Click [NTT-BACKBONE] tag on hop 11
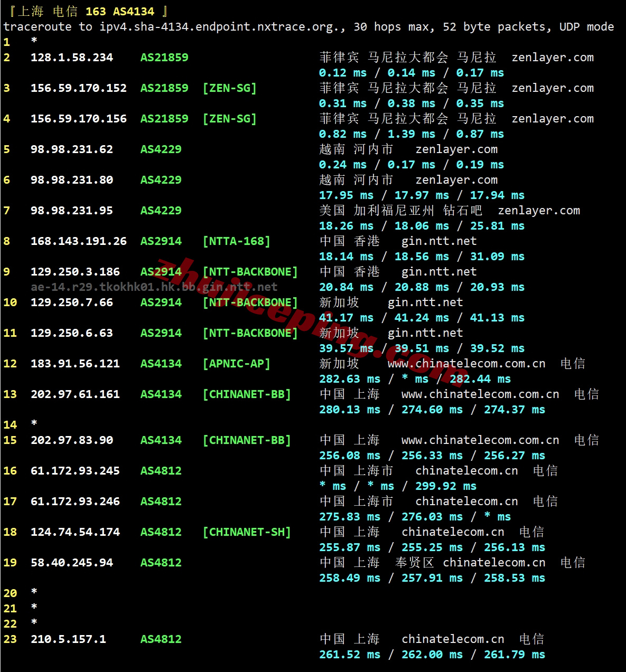626x672 pixels. click(x=250, y=333)
